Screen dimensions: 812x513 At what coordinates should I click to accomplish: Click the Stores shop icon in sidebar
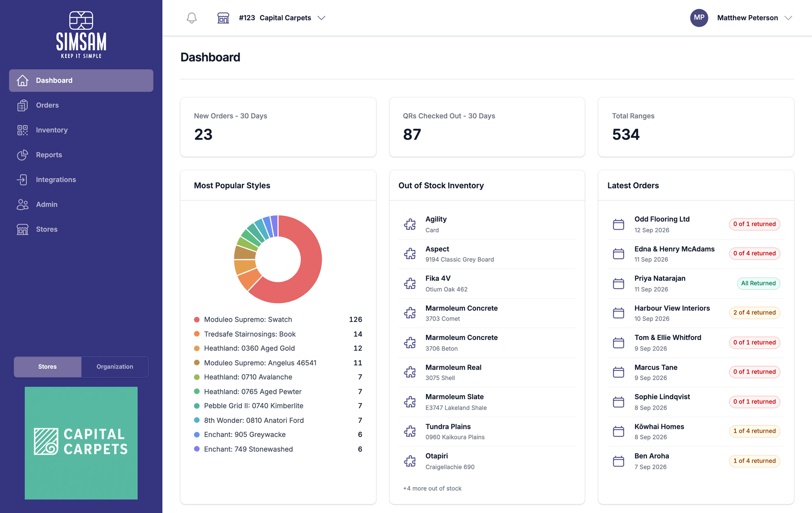(x=22, y=229)
